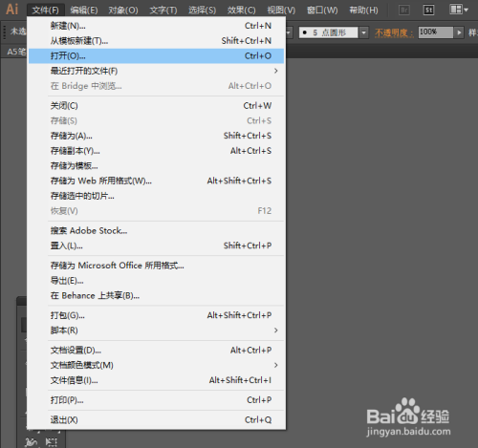478x448 pixels.
Task: Open the 对象(O) menu
Action: point(123,11)
